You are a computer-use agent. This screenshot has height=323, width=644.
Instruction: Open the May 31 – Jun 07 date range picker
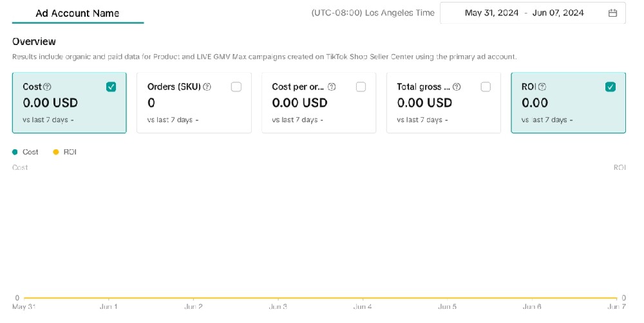[x=533, y=13]
